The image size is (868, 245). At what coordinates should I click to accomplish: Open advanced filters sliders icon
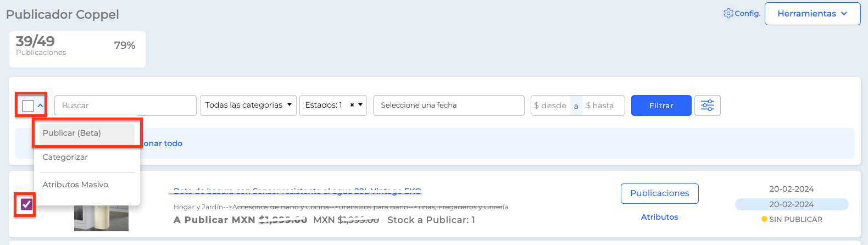pos(708,105)
